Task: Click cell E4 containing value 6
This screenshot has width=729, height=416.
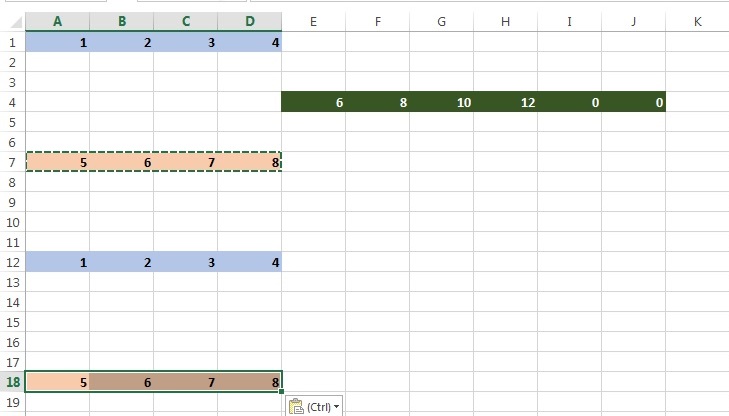Action: coord(314,102)
